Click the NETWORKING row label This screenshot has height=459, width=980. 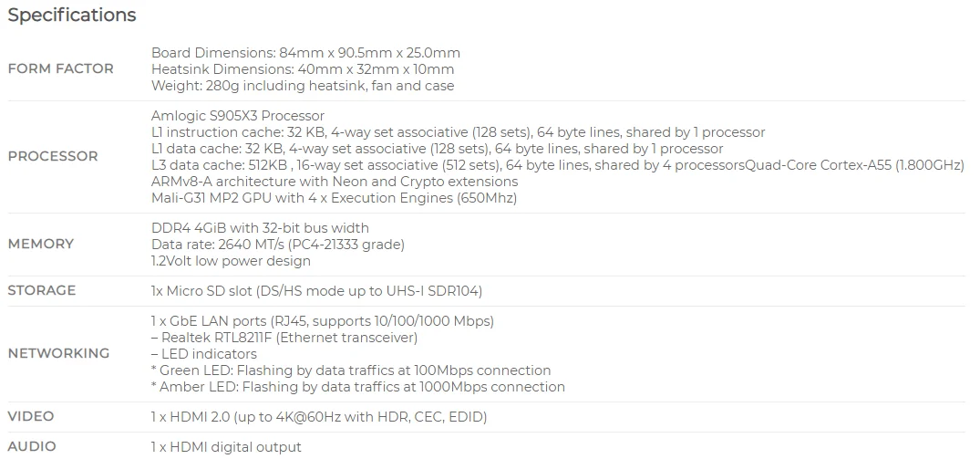pyautogui.click(x=58, y=354)
